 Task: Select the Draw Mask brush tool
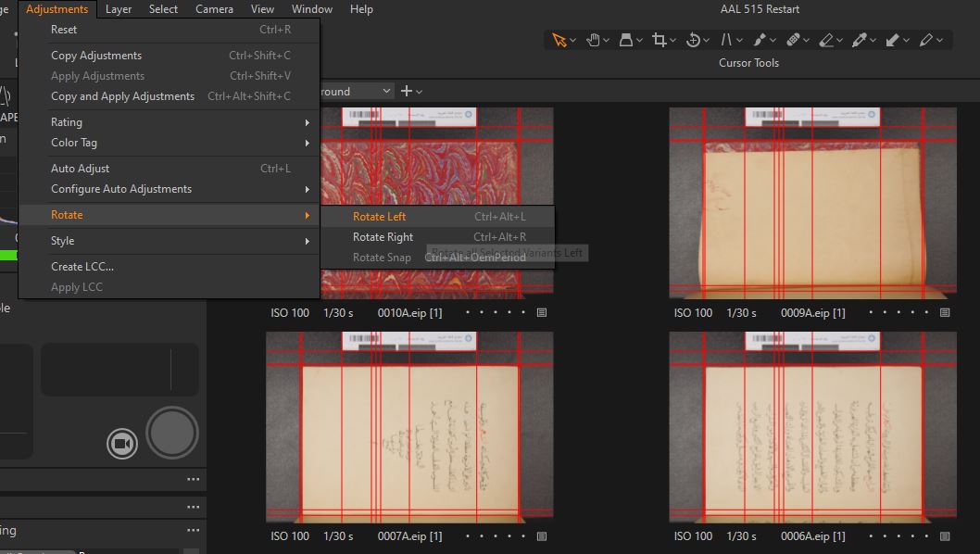click(x=760, y=40)
